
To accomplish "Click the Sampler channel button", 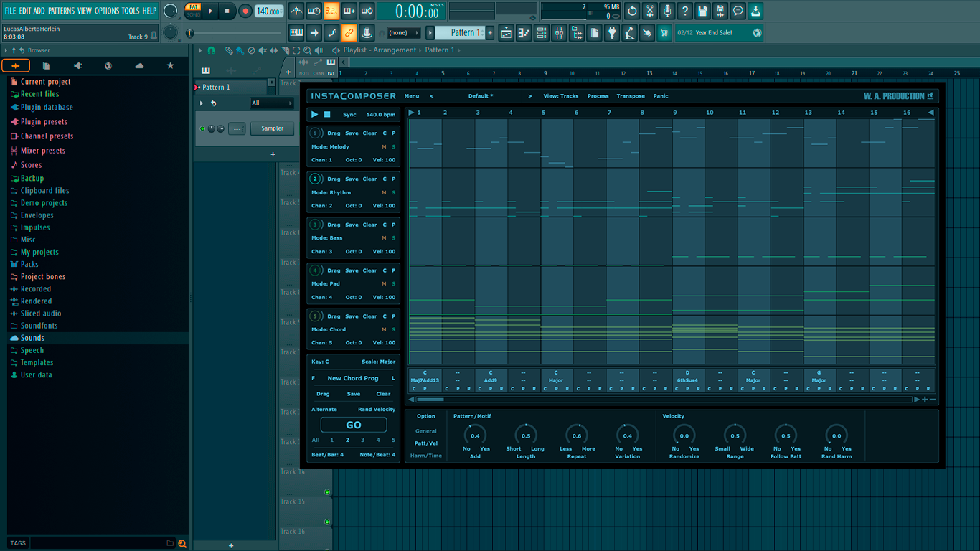I will click(272, 128).
